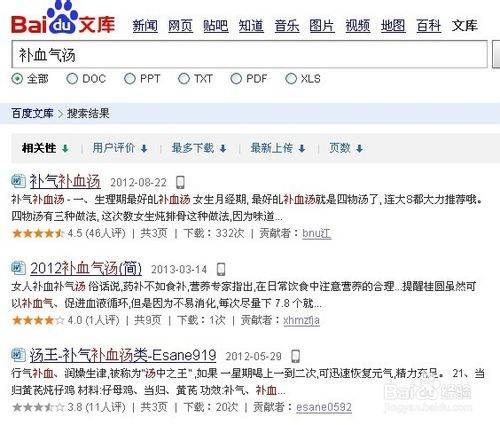The width and height of the screenshot is (500, 425).
Task: Select the 全部 file type radio button
Action: coord(17,79)
